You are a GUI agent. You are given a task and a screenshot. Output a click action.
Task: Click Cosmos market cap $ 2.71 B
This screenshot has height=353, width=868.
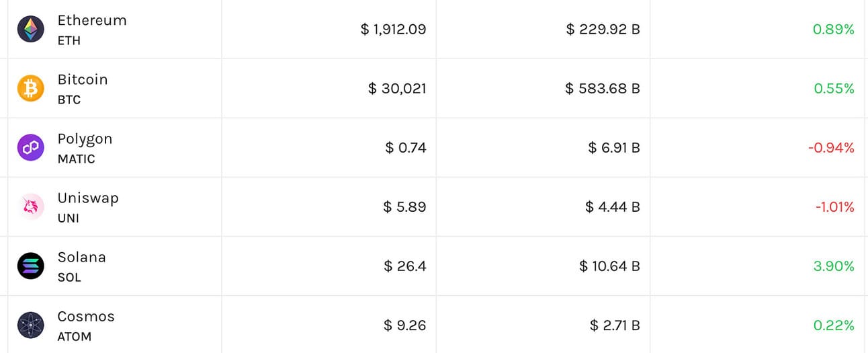(615, 325)
